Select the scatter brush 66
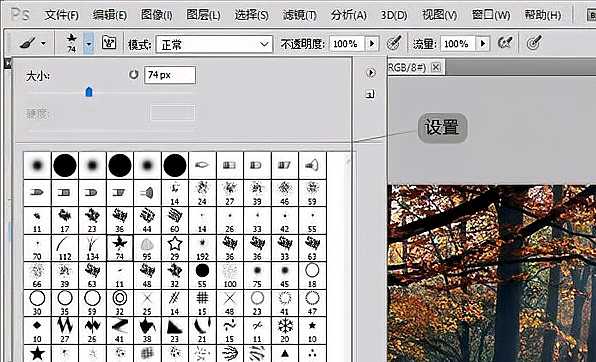 (37, 275)
